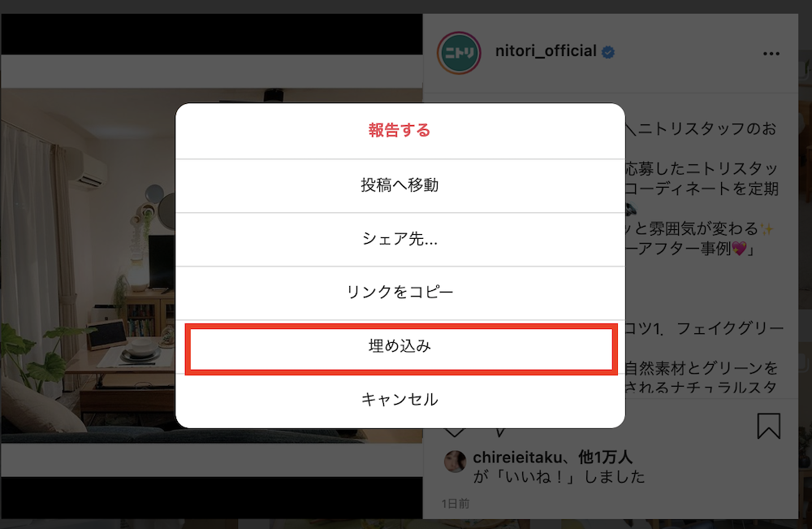
Task: Save post with the bookmark icon
Action: (768, 425)
